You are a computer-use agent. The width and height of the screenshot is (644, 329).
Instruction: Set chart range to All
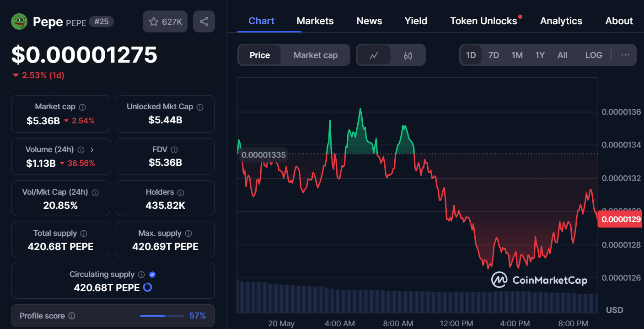click(563, 55)
